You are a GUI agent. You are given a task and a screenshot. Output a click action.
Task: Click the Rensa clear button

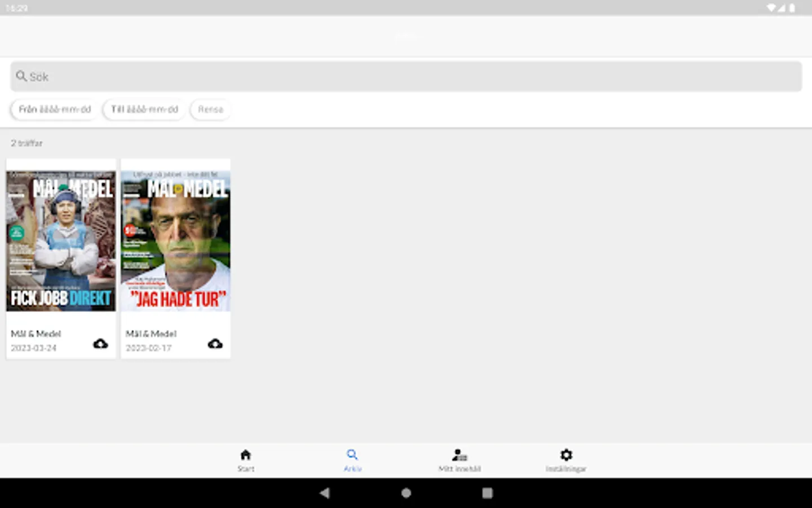coord(210,109)
